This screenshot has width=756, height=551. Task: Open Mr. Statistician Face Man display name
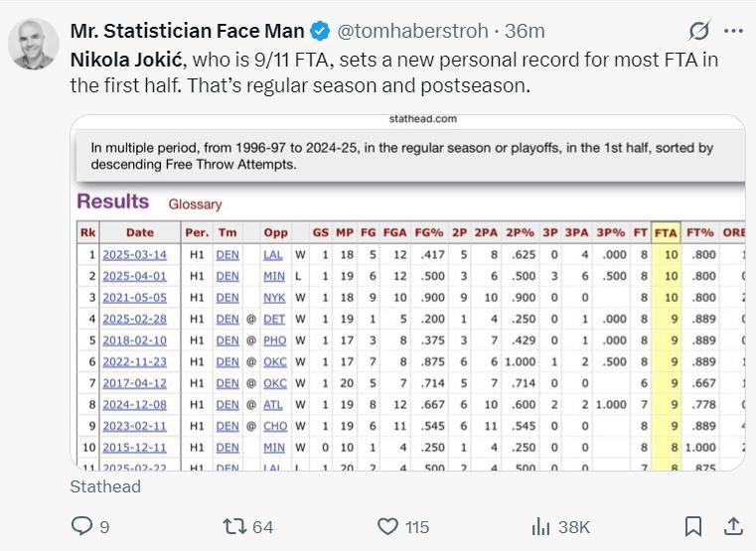[187, 31]
